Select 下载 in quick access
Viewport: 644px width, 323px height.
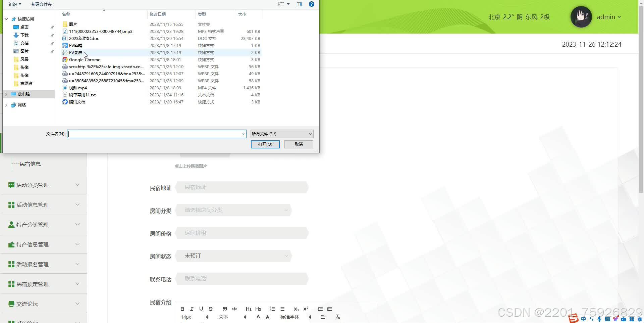pos(24,35)
